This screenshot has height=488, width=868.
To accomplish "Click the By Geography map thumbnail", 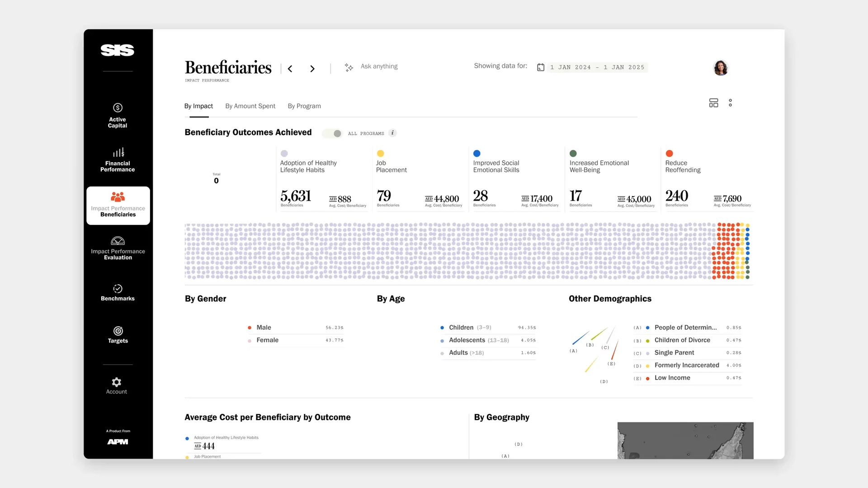I will (685, 440).
